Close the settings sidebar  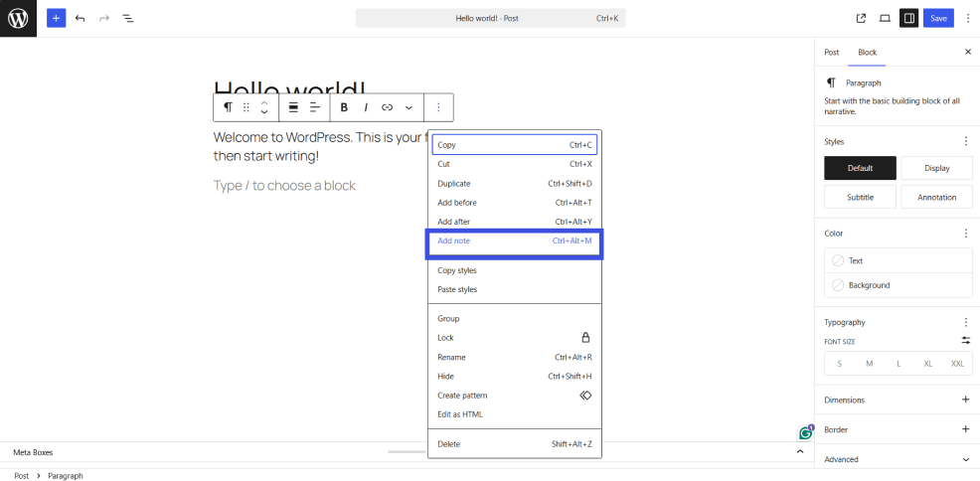(x=968, y=53)
